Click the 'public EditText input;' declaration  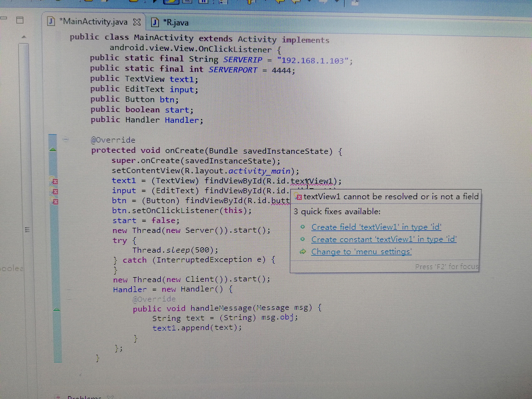tap(144, 89)
